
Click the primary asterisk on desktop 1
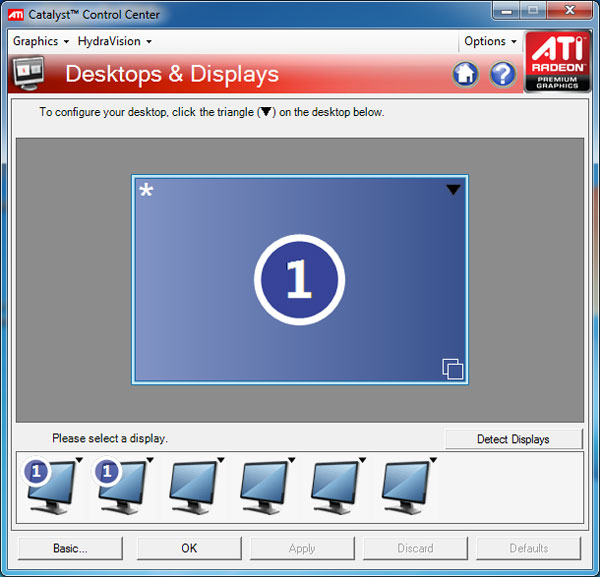[146, 190]
